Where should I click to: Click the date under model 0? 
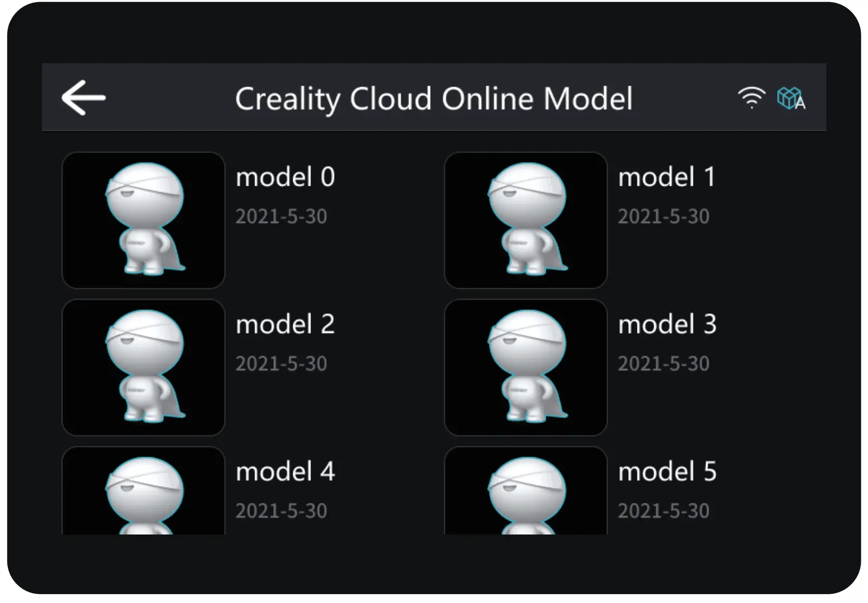click(x=281, y=216)
